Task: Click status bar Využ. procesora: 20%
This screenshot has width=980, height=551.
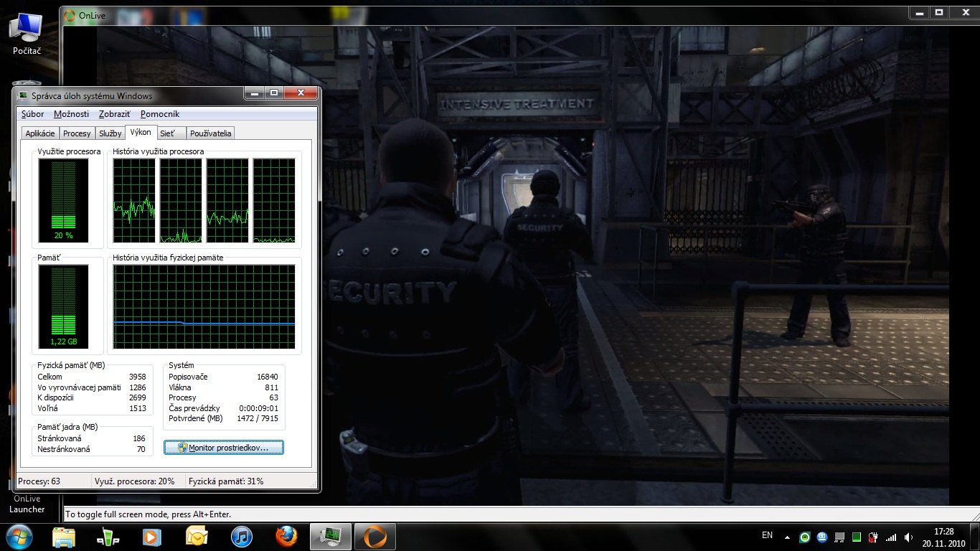Action: [x=134, y=481]
